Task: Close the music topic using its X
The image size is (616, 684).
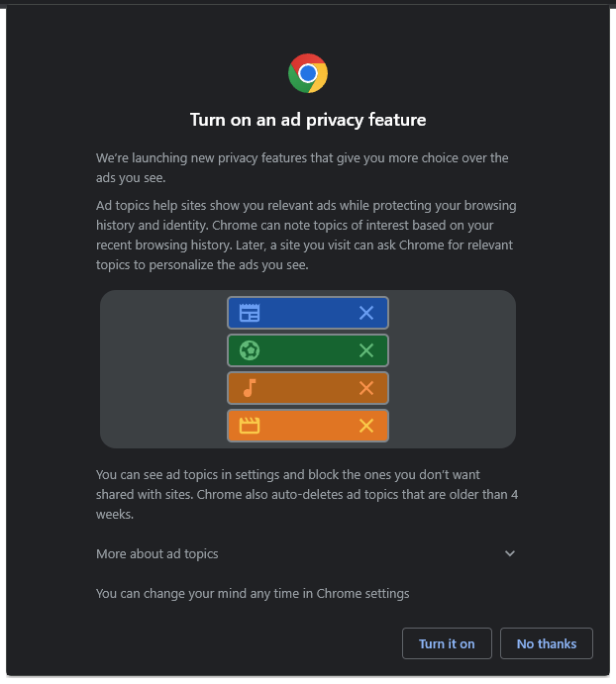Action: point(366,388)
